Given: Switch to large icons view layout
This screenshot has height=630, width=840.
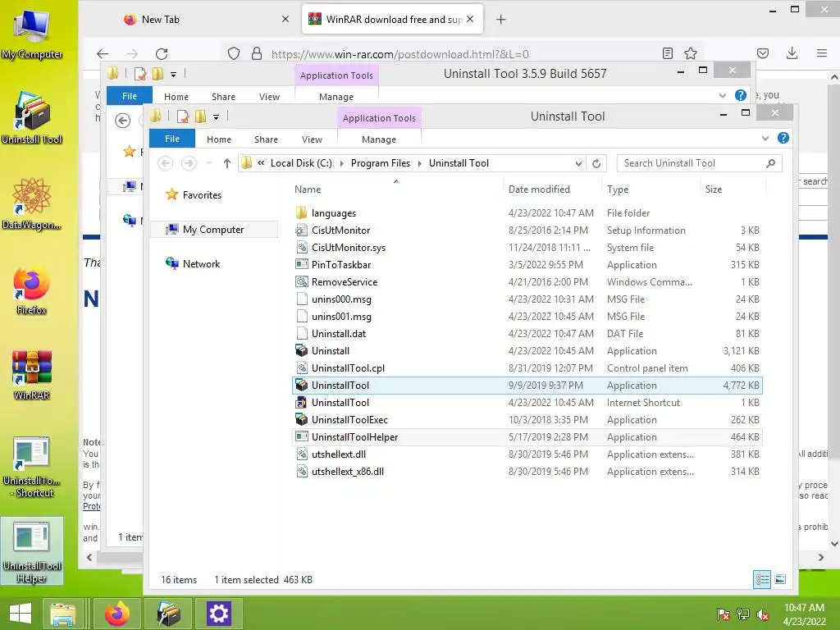Looking at the screenshot, I should 781,580.
